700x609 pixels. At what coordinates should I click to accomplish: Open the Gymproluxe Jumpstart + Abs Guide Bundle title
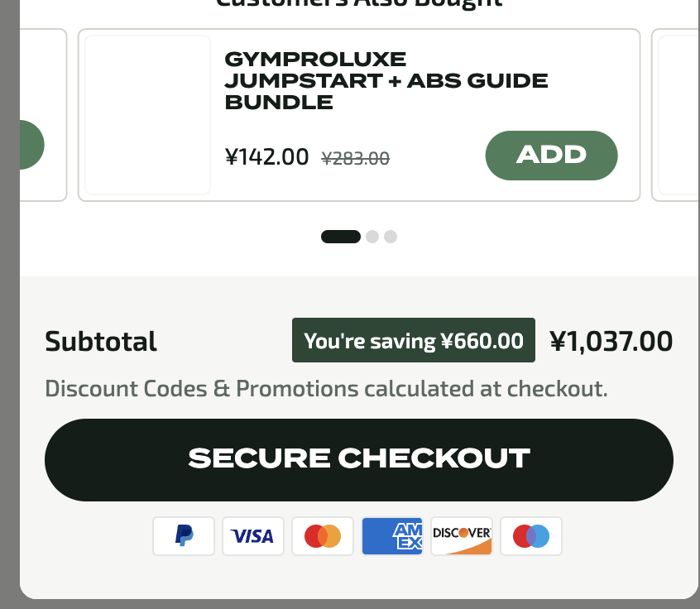(x=386, y=81)
